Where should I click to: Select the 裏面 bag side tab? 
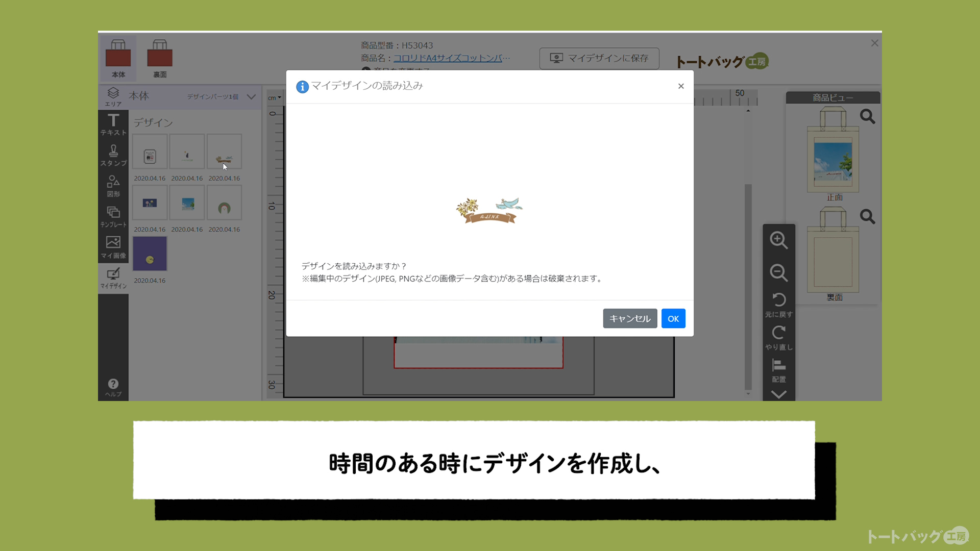(x=160, y=58)
